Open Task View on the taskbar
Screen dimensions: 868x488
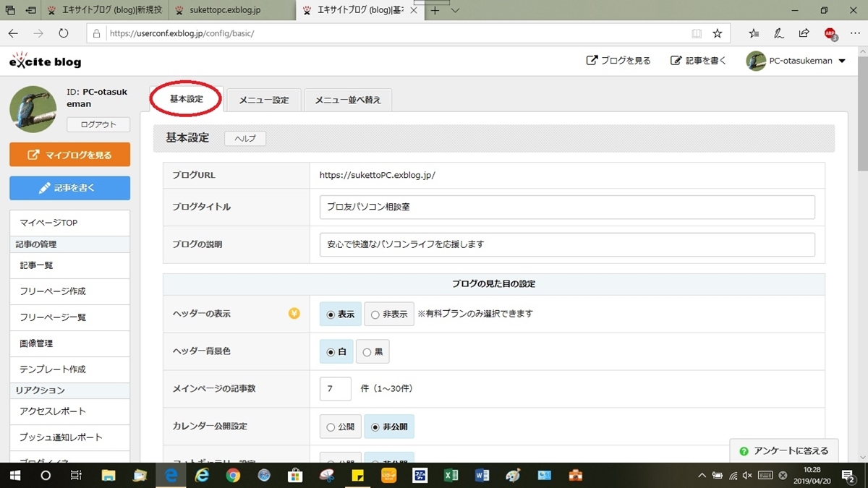pos(76,476)
